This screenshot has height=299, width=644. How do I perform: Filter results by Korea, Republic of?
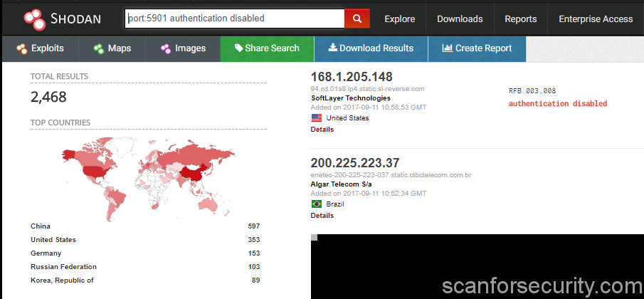coord(62,280)
